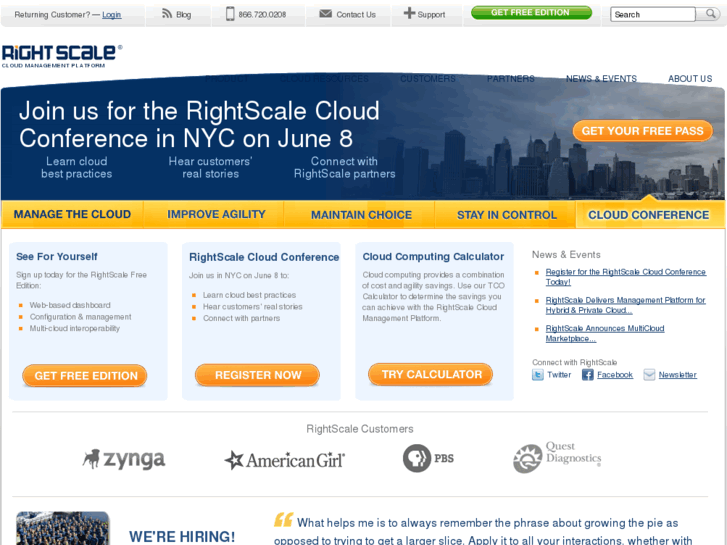The image size is (727, 545).
Task: Click the Configuration & management bullet
Action: click(81, 317)
